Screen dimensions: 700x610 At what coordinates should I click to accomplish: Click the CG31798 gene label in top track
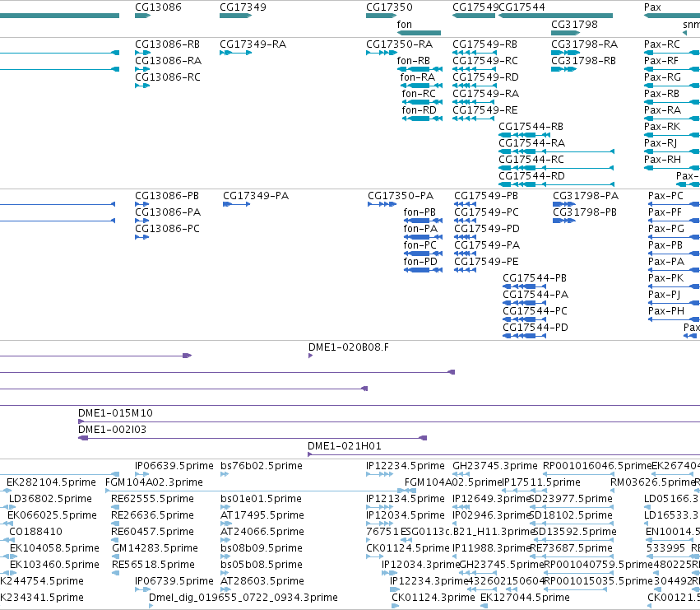pos(574,25)
